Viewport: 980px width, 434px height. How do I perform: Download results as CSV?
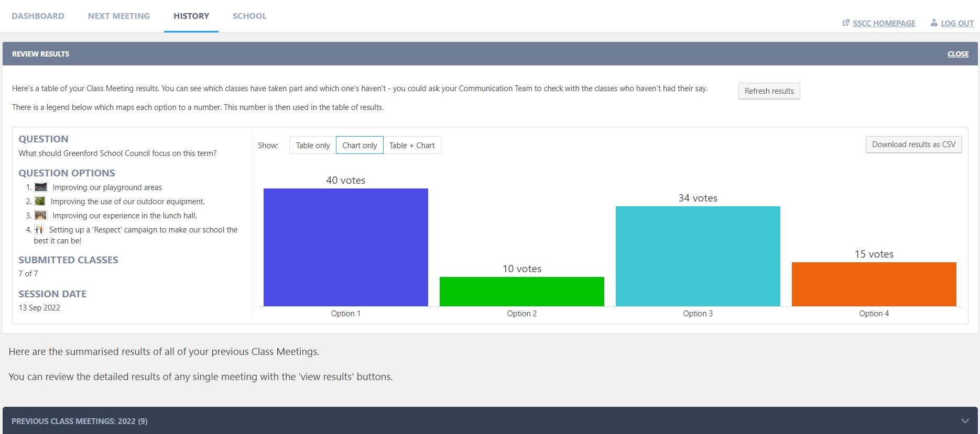pos(913,144)
